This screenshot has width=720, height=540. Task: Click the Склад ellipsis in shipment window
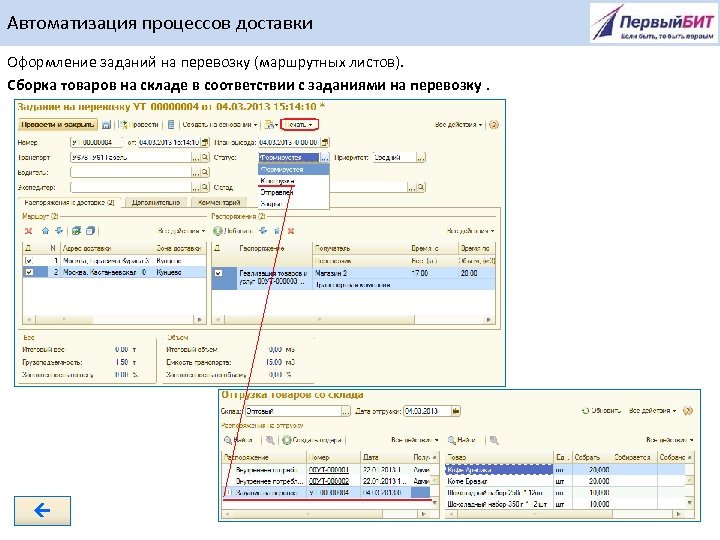pyautogui.click(x=346, y=411)
